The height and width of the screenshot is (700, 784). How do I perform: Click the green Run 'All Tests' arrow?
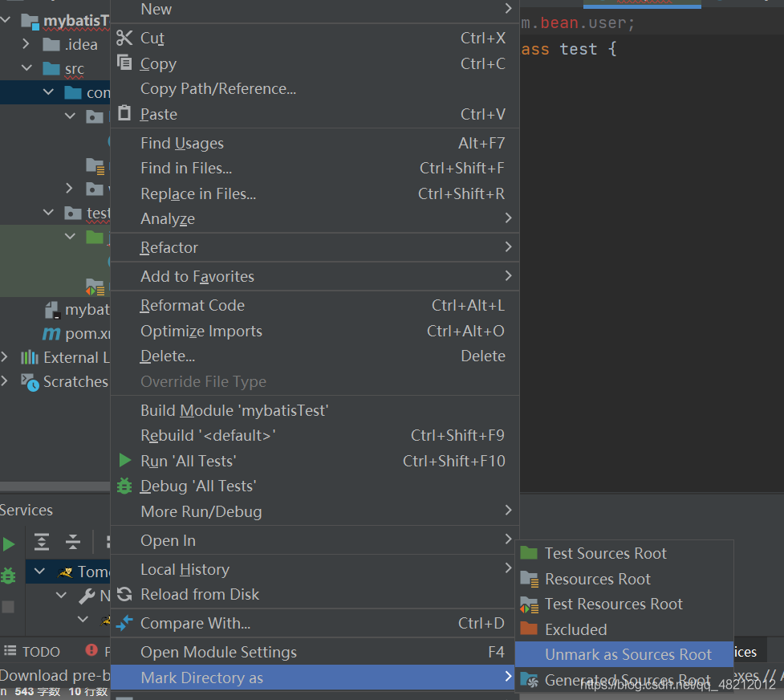124,460
